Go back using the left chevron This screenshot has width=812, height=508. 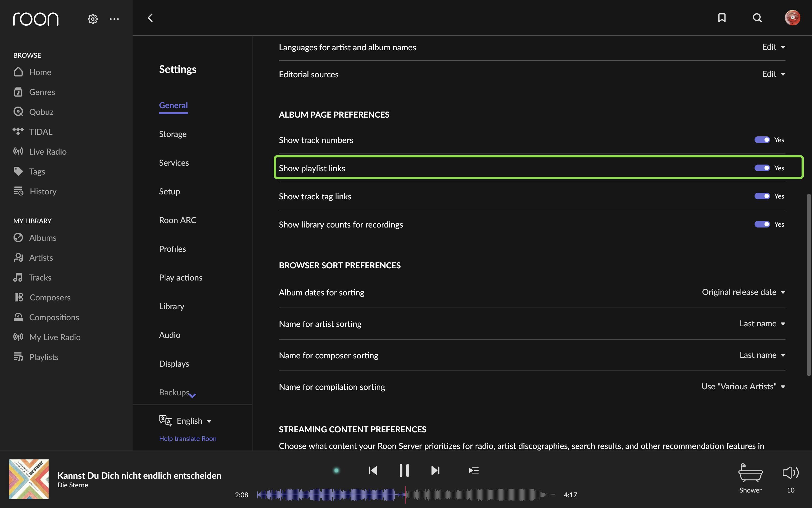(150, 18)
